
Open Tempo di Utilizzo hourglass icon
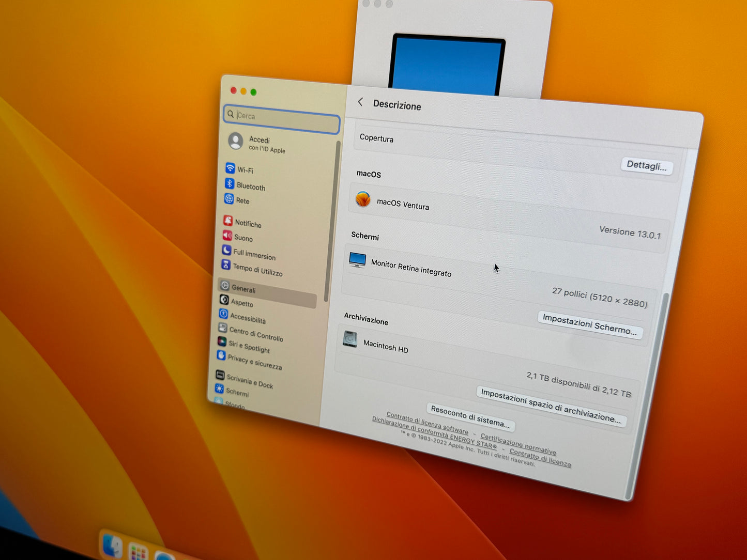pos(226,265)
